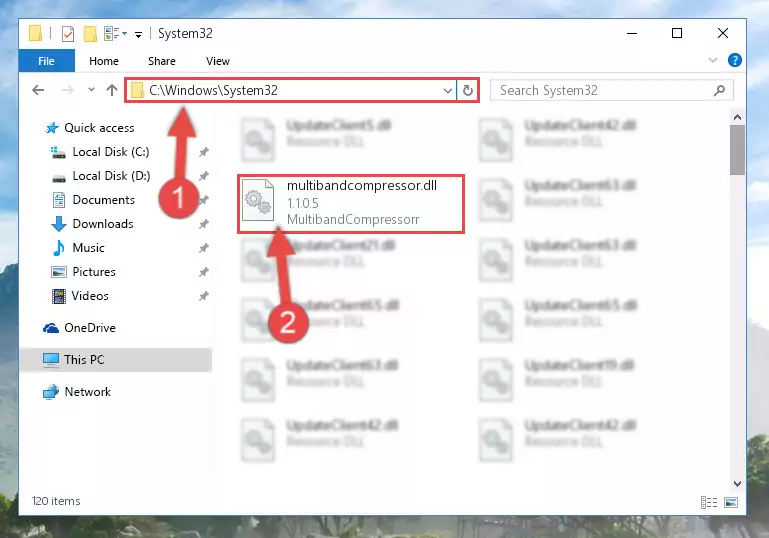Open Local Disk (D:) in sidebar
This screenshot has height=538, width=769.
point(111,176)
